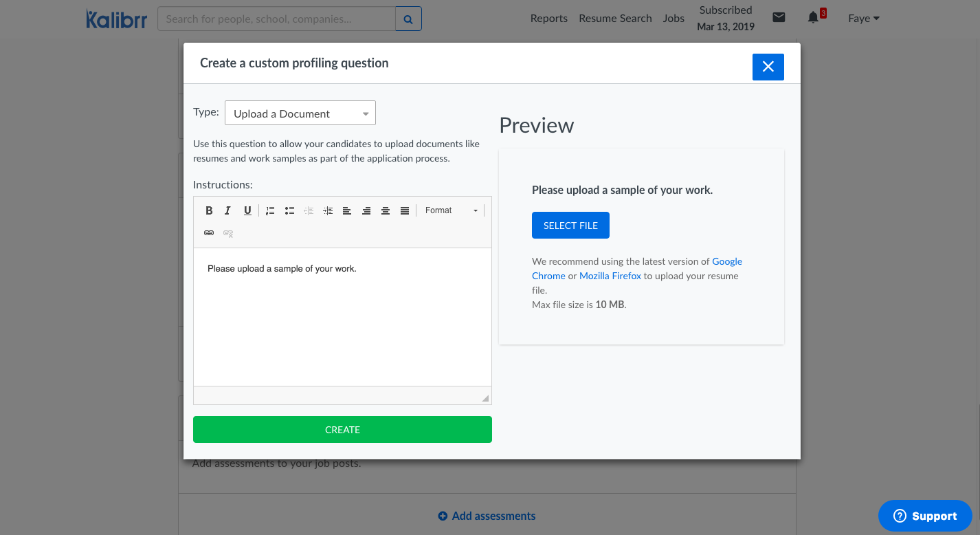Open the messages envelope icon
The width and height of the screenshot is (980, 535).
[x=779, y=18]
